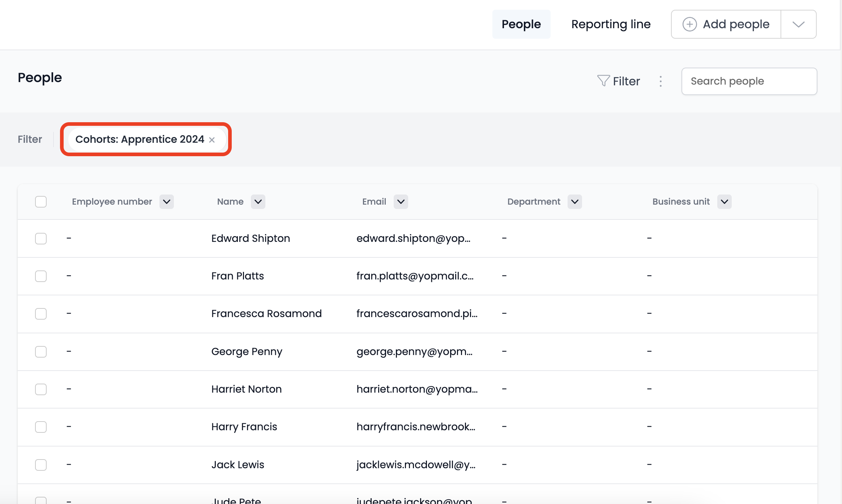Open the Employee number column menu

click(x=167, y=202)
